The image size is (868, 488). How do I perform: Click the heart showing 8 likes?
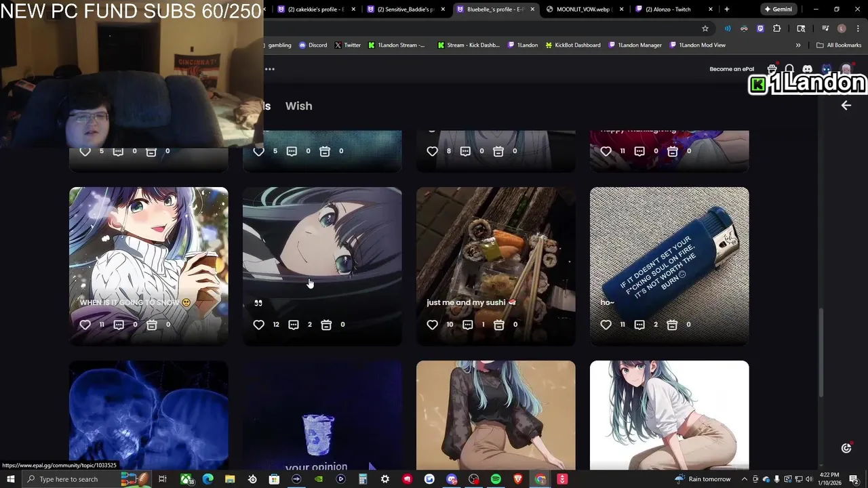pyautogui.click(x=432, y=151)
